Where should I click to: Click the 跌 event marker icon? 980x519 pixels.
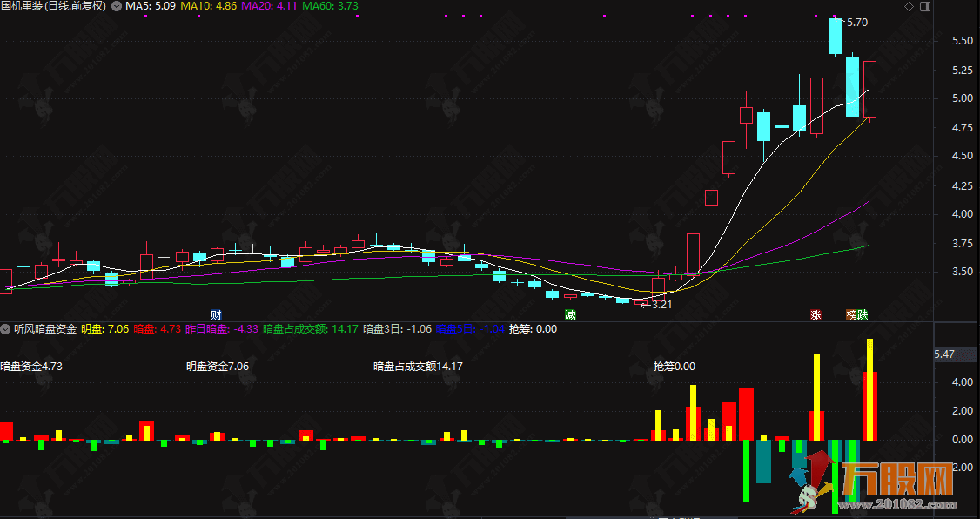coord(863,314)
